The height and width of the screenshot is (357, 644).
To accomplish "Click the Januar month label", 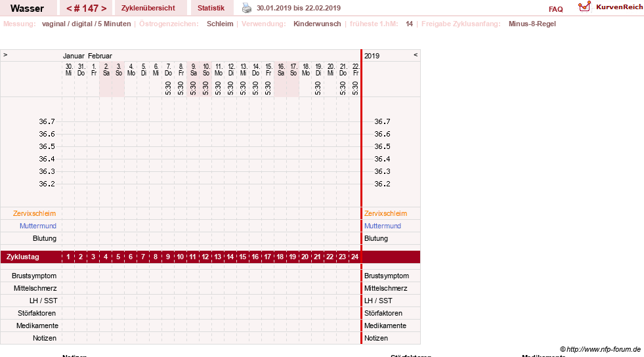I will click(74, 56).
